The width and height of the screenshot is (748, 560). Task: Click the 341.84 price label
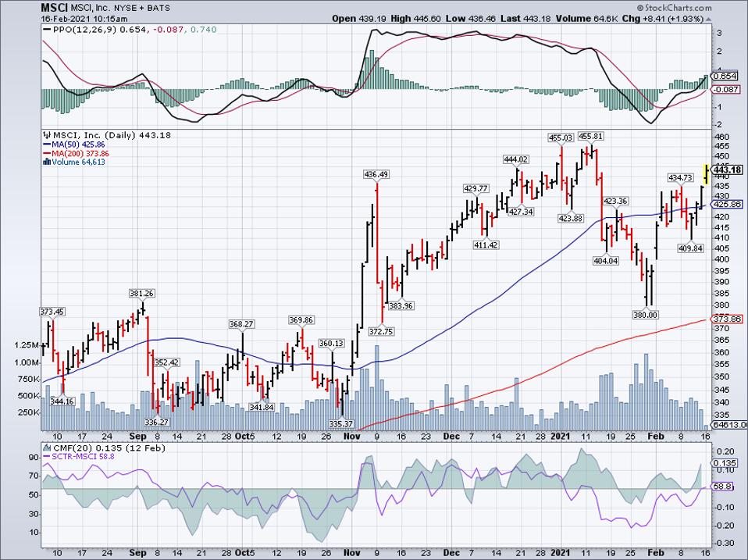(262, 408)
